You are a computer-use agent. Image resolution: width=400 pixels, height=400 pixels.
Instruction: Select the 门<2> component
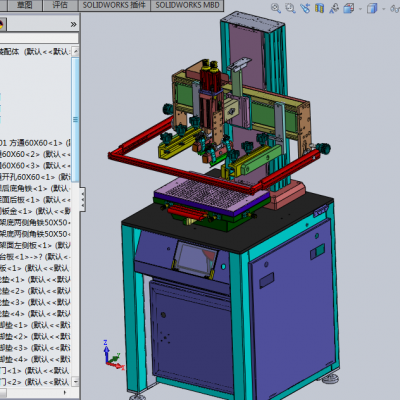coord(35,382)
